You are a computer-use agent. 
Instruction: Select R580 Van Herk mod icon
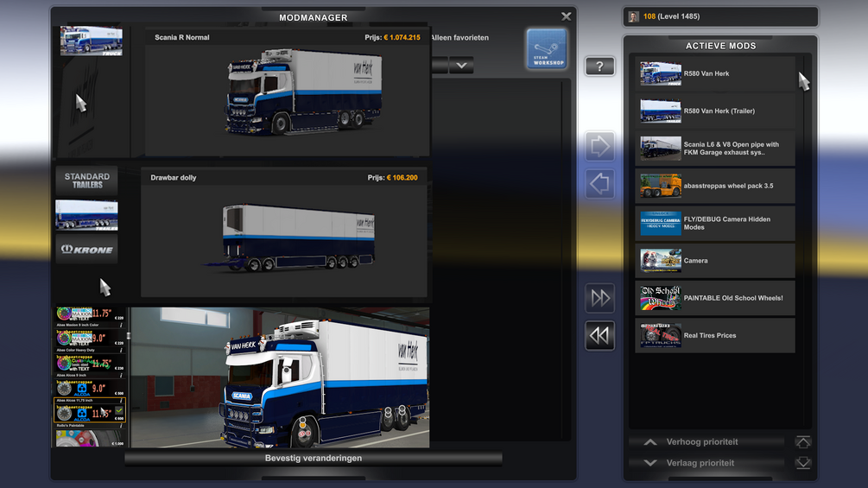(x=661, y=73)
